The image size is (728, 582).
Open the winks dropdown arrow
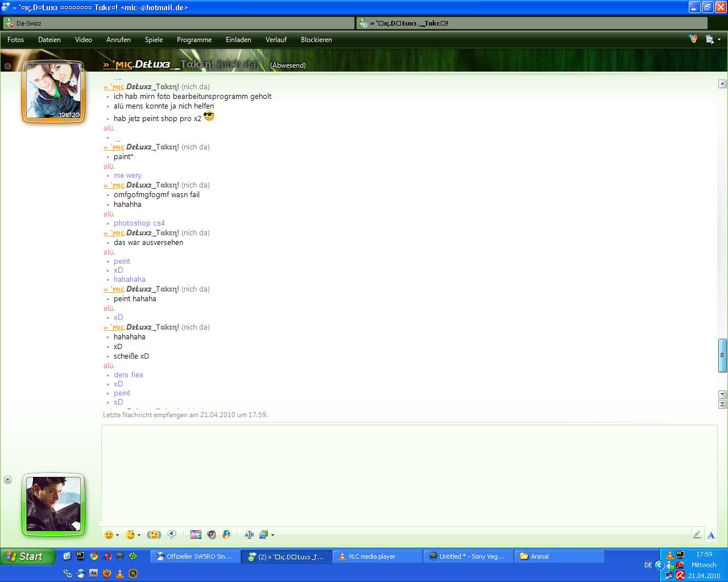point(139,535)
